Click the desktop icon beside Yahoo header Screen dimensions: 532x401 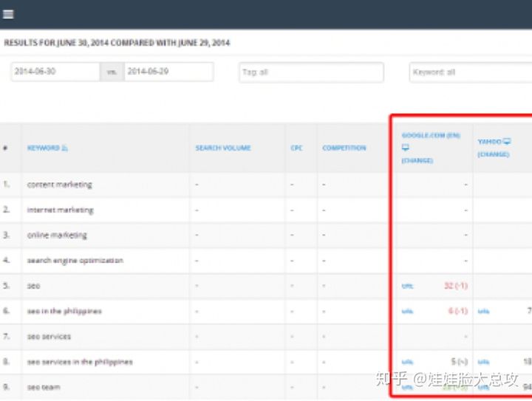click(507, 141)
